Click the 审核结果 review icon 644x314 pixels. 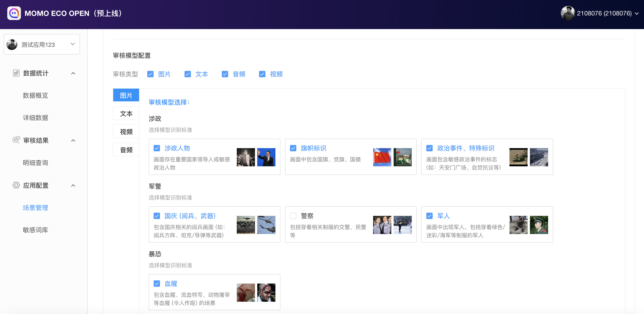[x=16, y=140]
